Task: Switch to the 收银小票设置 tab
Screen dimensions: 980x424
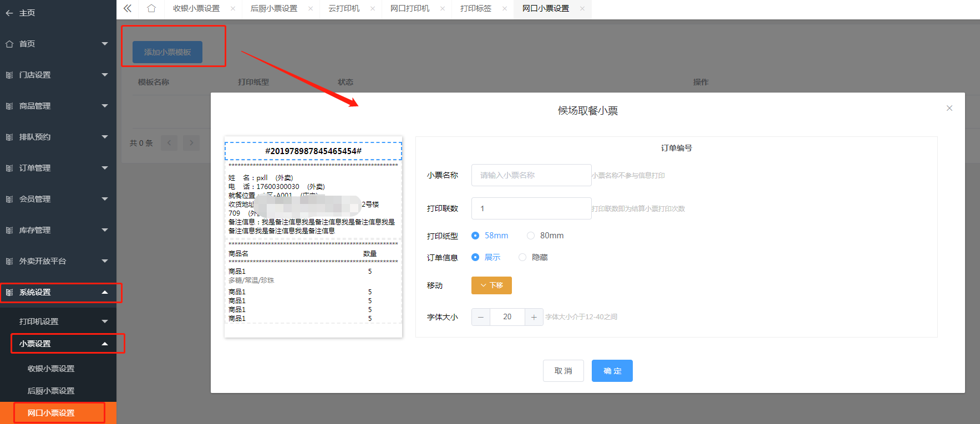Action: coord(196,8)
